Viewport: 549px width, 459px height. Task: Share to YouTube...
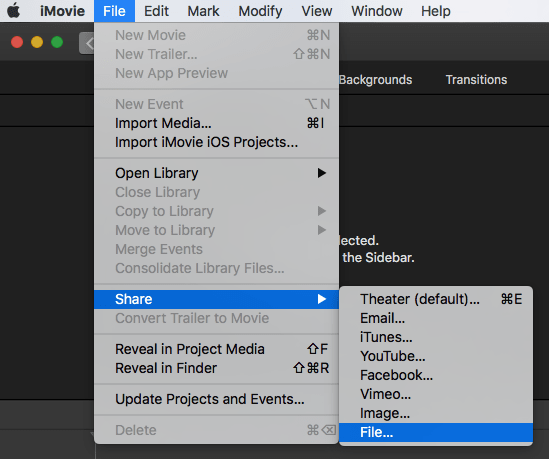click(436, 356)
